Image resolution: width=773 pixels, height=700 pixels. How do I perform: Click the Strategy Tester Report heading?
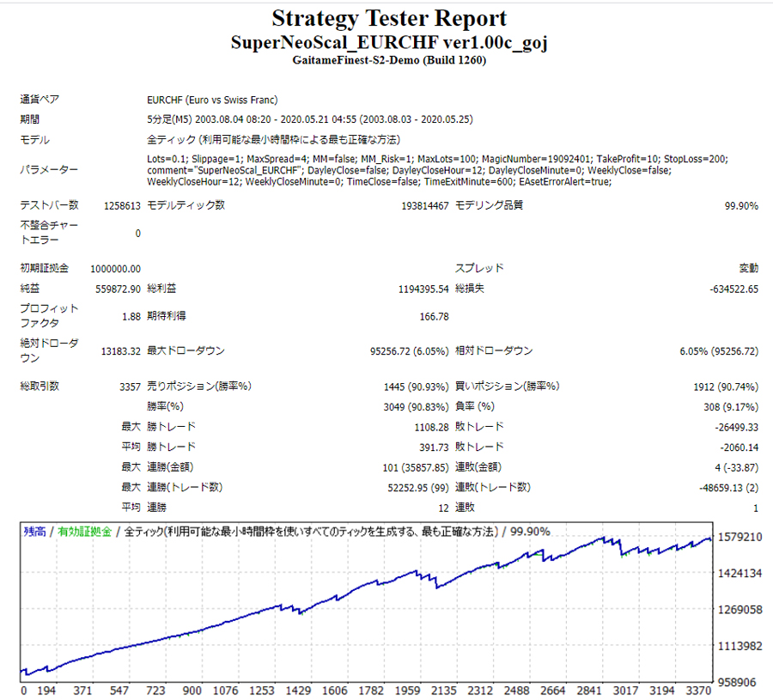tap(389, 19)
